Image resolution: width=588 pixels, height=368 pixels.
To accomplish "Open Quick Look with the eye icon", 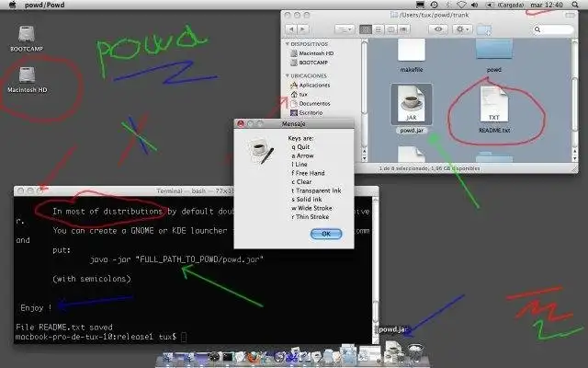I will 438,29.
